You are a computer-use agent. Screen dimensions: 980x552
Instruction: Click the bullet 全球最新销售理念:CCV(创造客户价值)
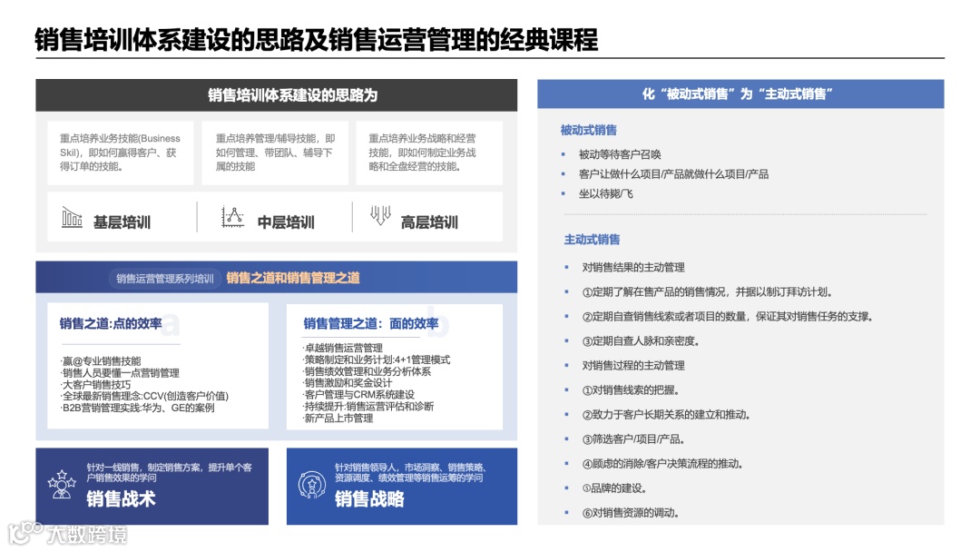(144, 397)
